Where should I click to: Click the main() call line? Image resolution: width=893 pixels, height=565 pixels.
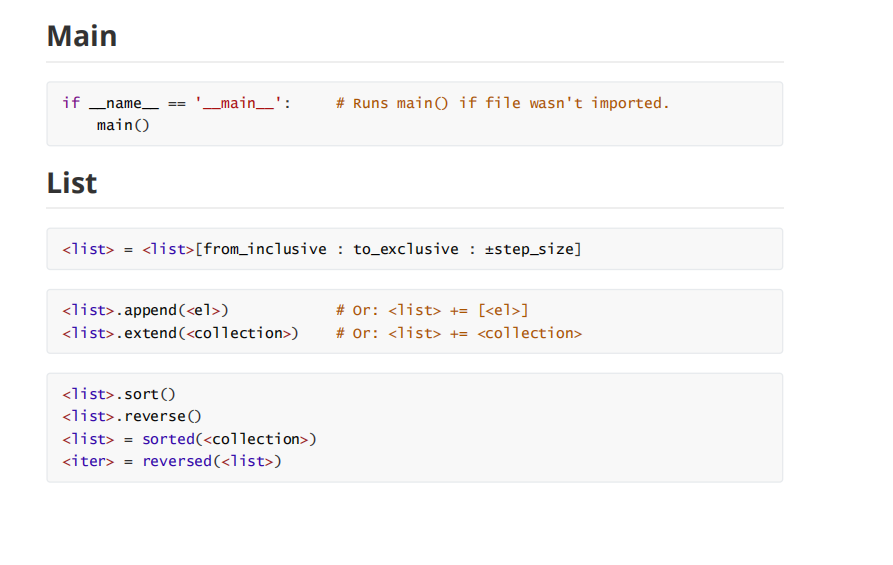tap(123, 125)
